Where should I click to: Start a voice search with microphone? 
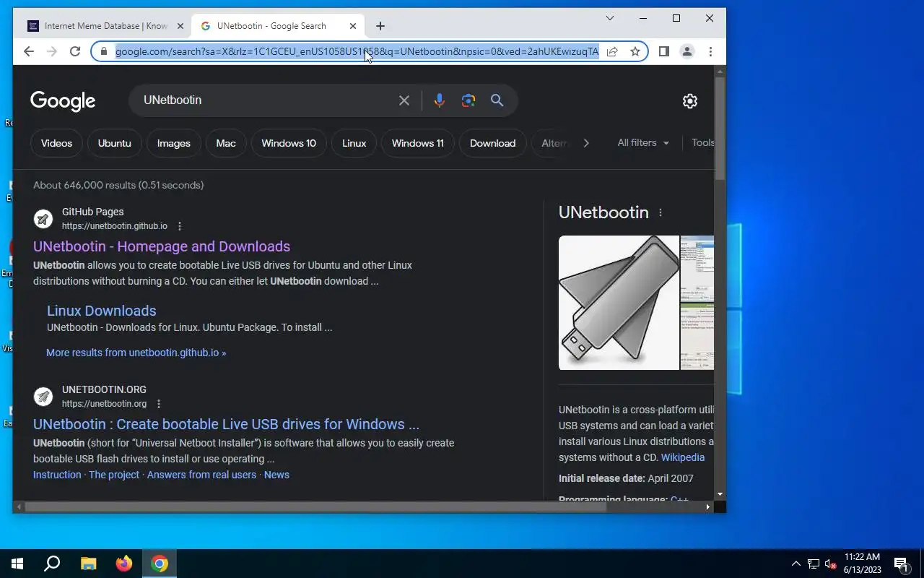click(439, 100)
